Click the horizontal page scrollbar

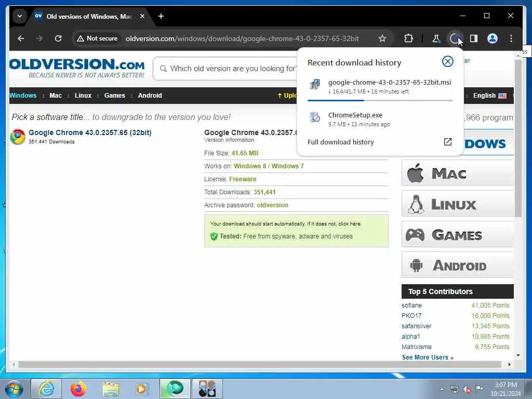point(260,364)
